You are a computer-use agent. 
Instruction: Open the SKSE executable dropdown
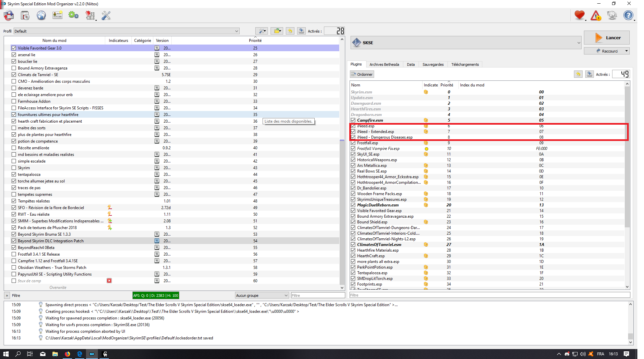point(578,43)
